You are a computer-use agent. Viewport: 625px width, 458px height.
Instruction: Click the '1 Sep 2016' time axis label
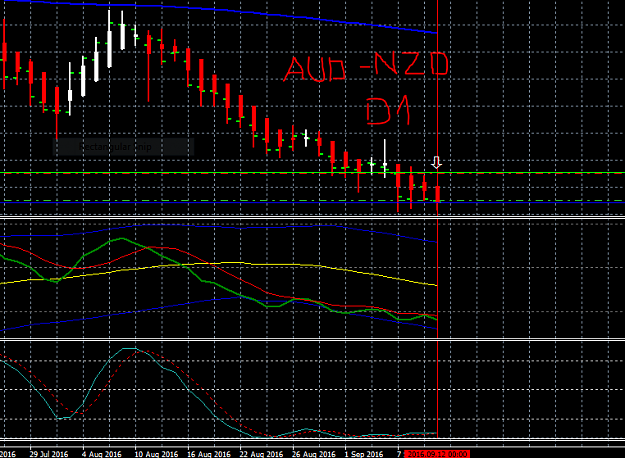(x=364, y=454)
